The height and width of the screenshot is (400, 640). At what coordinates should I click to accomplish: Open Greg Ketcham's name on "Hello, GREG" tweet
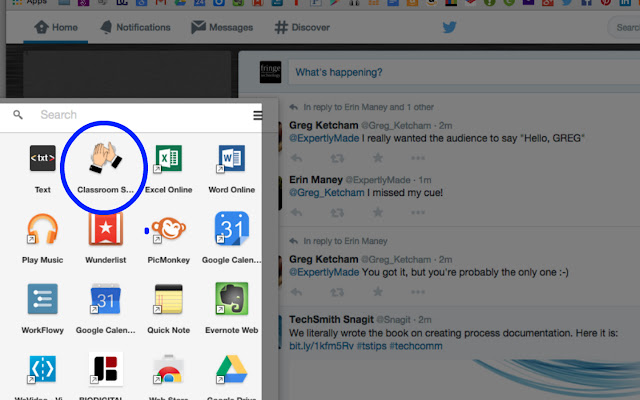(324, 125)
